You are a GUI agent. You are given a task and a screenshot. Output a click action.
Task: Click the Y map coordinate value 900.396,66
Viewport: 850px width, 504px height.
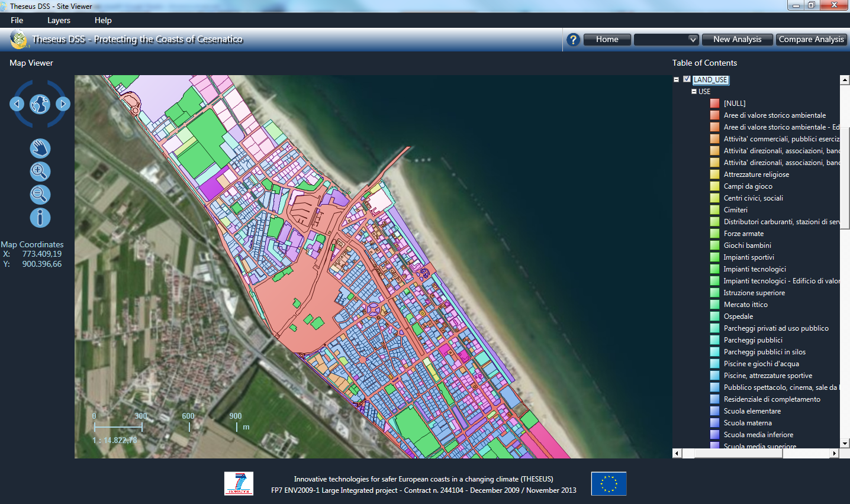click(41, 264)
